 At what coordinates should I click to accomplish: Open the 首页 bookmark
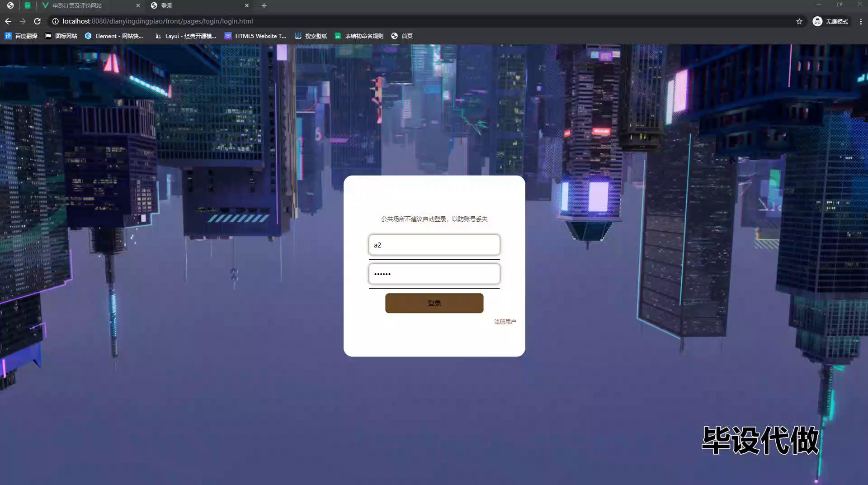click(402, 36)
